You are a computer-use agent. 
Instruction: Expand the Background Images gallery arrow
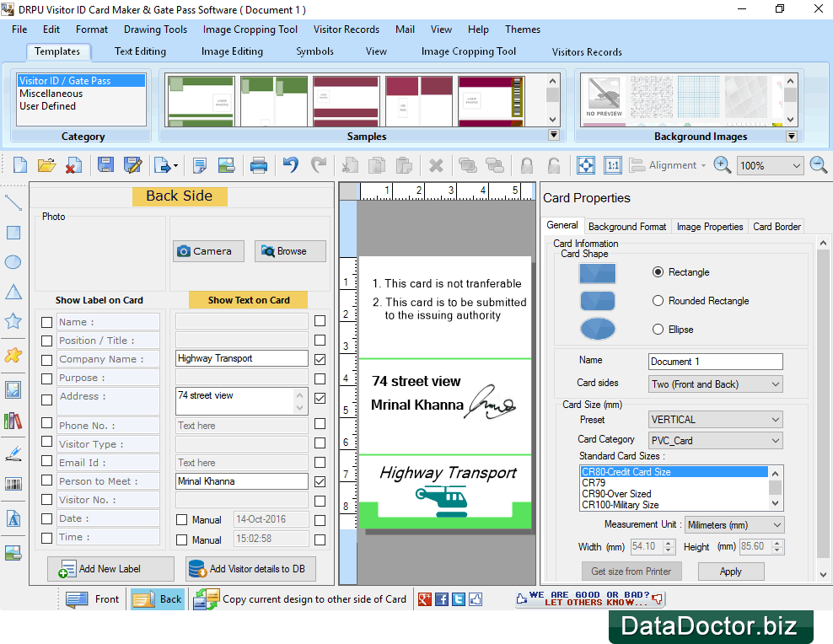click(x=792, y=136)
